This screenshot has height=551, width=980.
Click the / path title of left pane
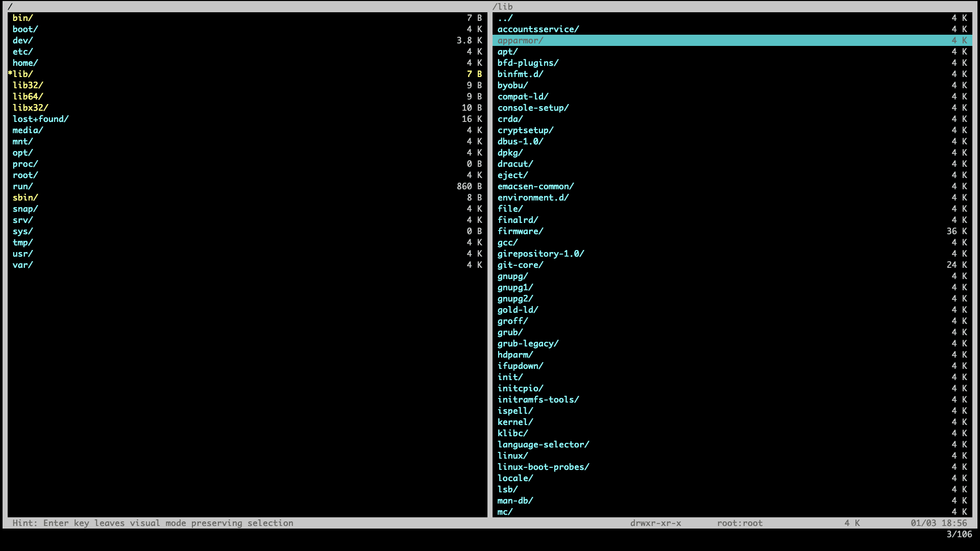tap(10, 7)
